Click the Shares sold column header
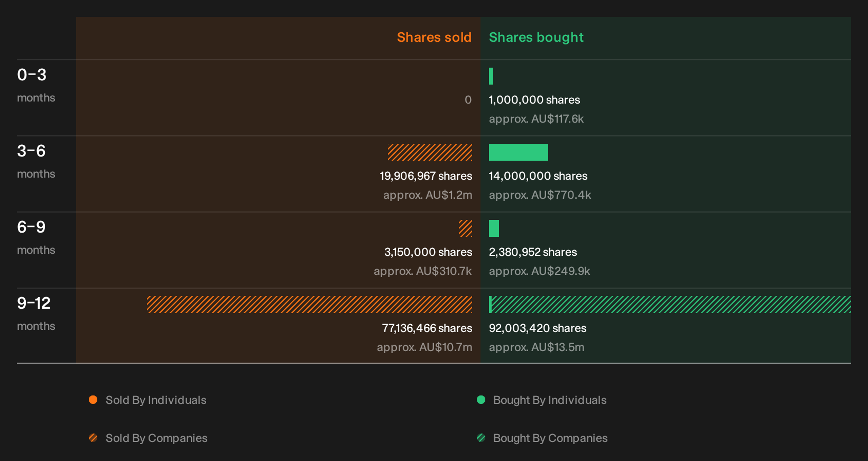Image resolution: width=868 pixels, height=461 pixels. point(434,38)
